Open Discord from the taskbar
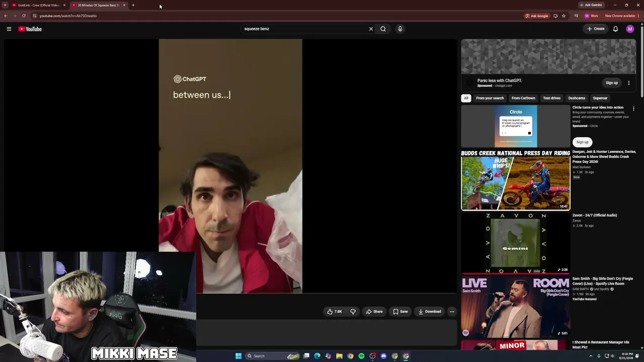 pos(383,356)
